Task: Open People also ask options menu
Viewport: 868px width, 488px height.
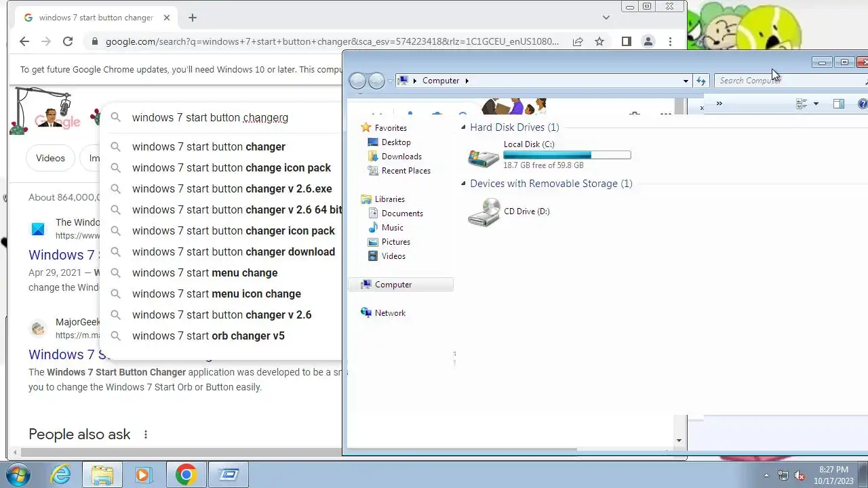Action: [145, 434]
